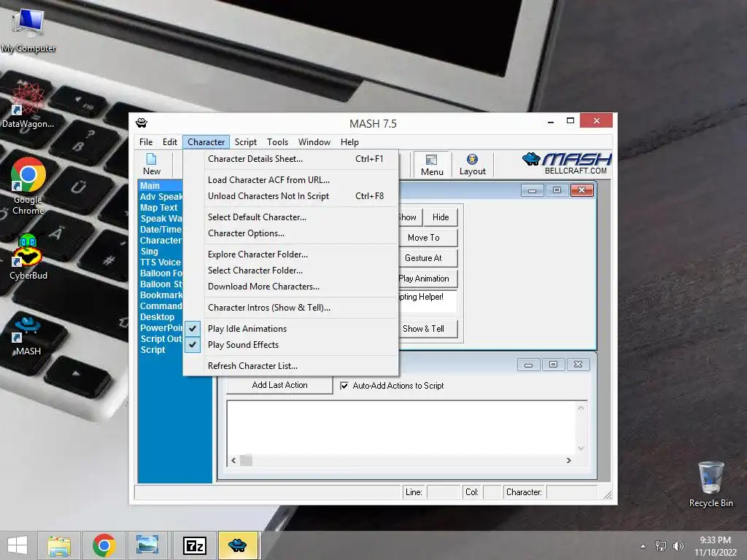Screen dimensions: 747x560
Task: Choose Select Default Character
Action: pos(290,217)
